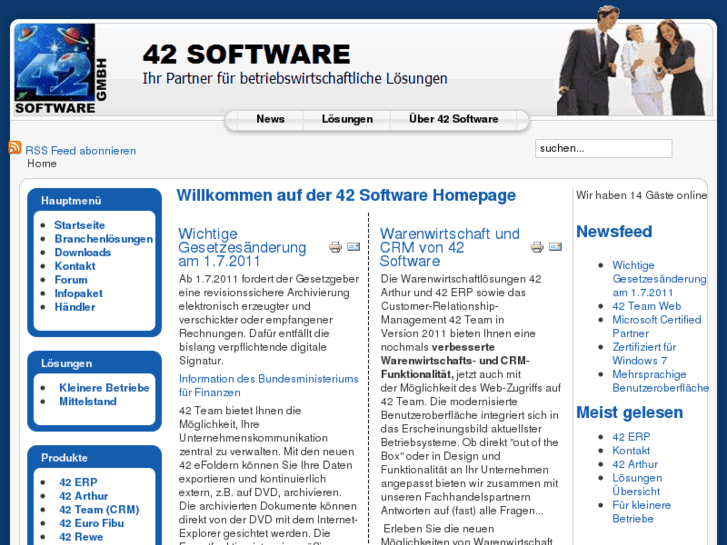Click email icon for Warenwirtschaft und CRM article

click(555, 246)
